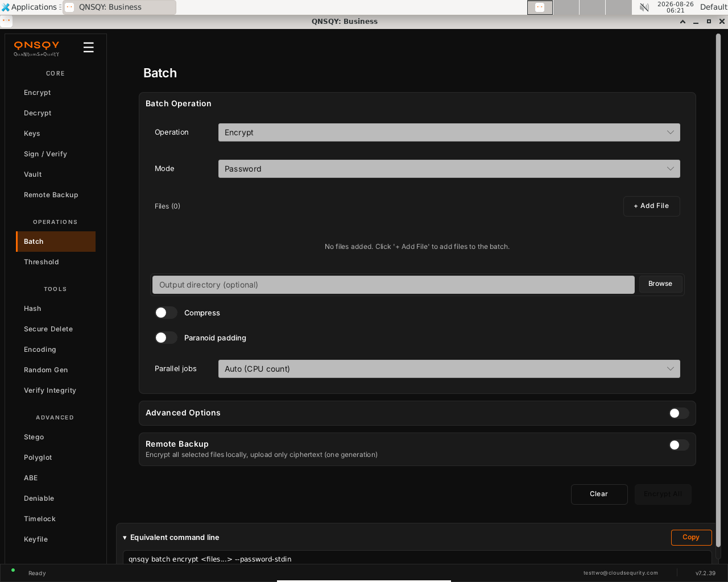This screenshot has height=582, width=728.
Task: Open the Keyfile page
Action: pyautogui.click(x=56, y=539)
